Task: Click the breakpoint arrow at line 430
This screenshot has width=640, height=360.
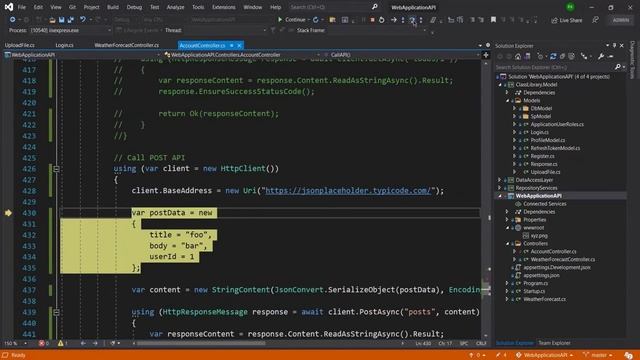Action: click(x=8, y=213)
